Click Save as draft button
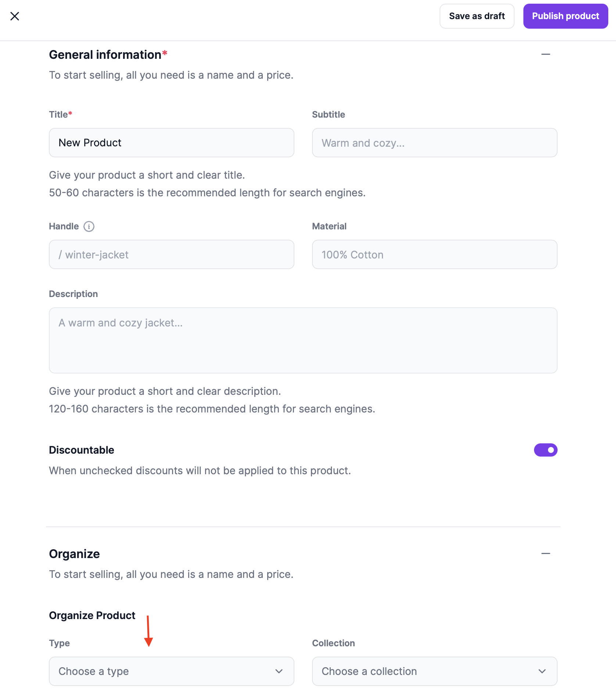This screenshot has width=616, height=697. (x=477, y=16)
